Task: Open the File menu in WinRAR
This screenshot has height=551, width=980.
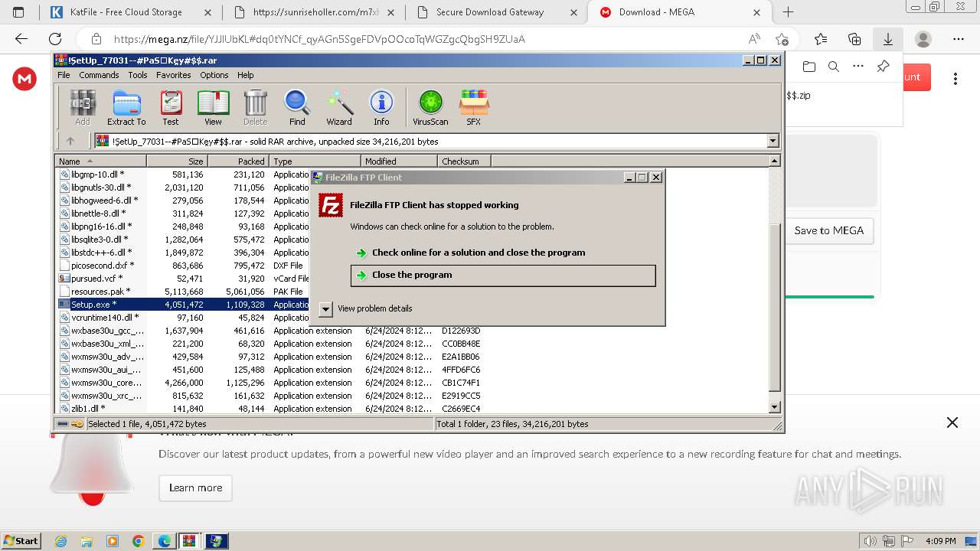Action: pos(64,75)
